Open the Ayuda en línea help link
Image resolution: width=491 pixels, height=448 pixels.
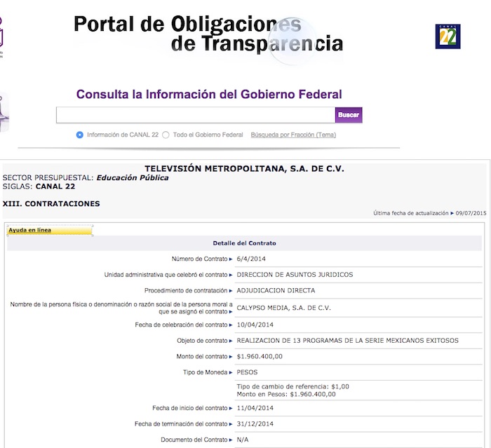click(x=29, y=230)
